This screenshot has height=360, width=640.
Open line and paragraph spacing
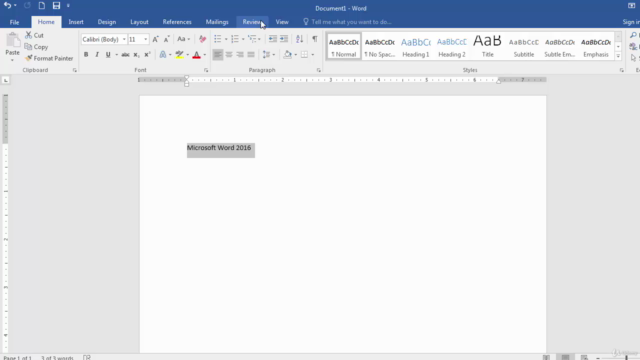268,54
